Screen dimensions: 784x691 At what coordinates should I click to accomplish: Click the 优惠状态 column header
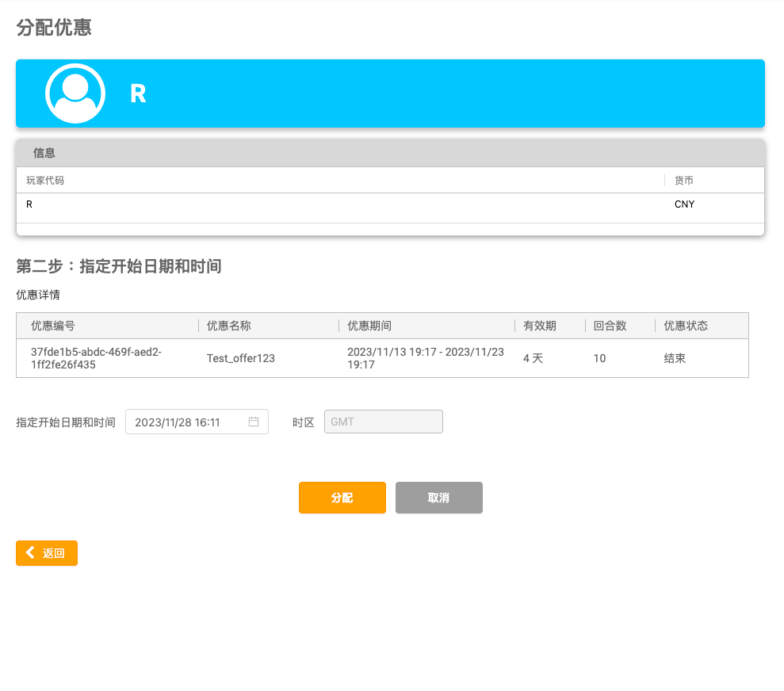685,326
